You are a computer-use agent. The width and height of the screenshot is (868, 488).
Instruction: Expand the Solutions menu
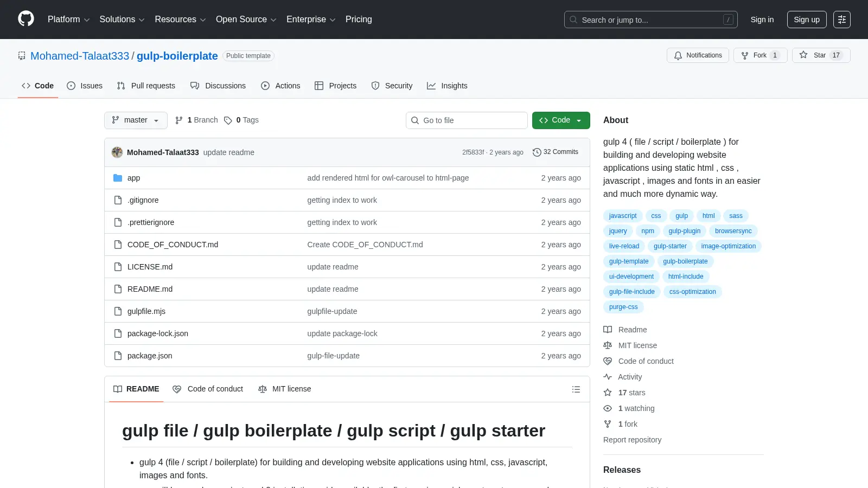[122, 20]
